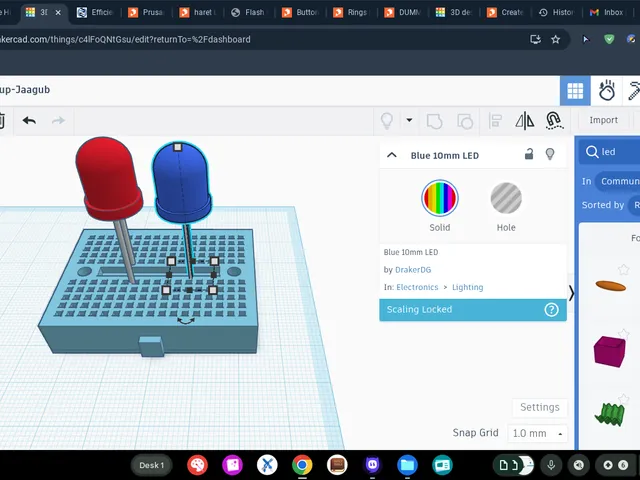Select the Mirror tool icon
This screenshot has width=640, height=480.
pyautogui.click(x=524, y=121)
